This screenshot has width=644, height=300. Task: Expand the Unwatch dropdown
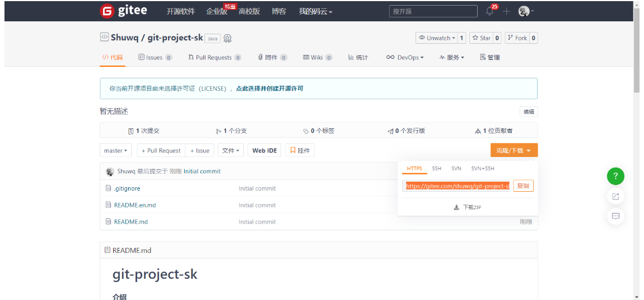(x=436, y=38)
